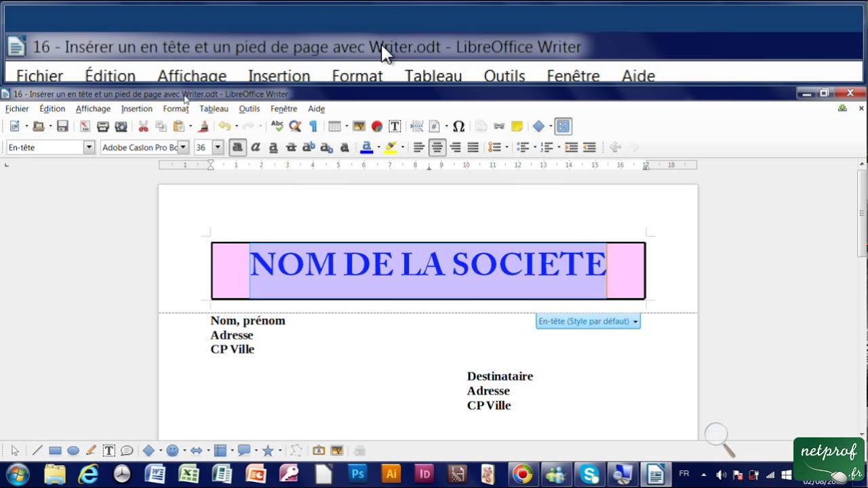The width and height of the screenshot is (868, 488).
Task: Align the text to the right
Action: [x=455, y=147]
